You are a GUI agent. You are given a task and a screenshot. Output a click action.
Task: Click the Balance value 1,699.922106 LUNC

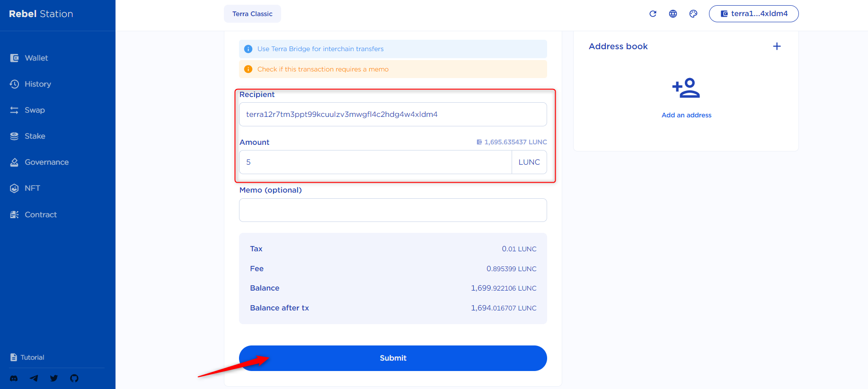(x=504, y=288)
